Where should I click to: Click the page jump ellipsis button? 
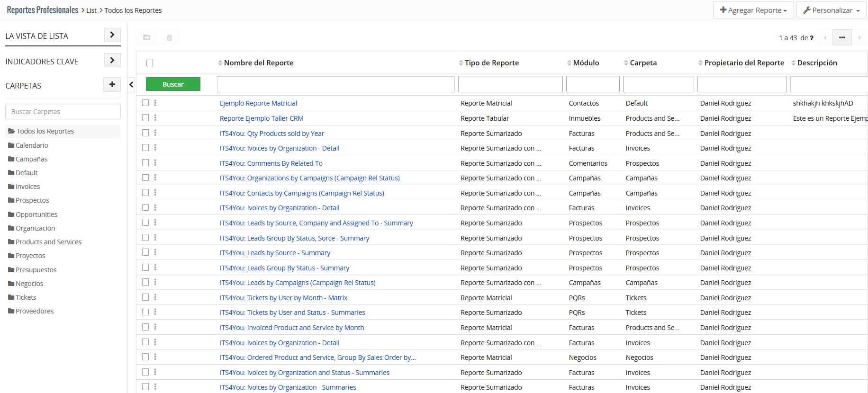(841, 37)
